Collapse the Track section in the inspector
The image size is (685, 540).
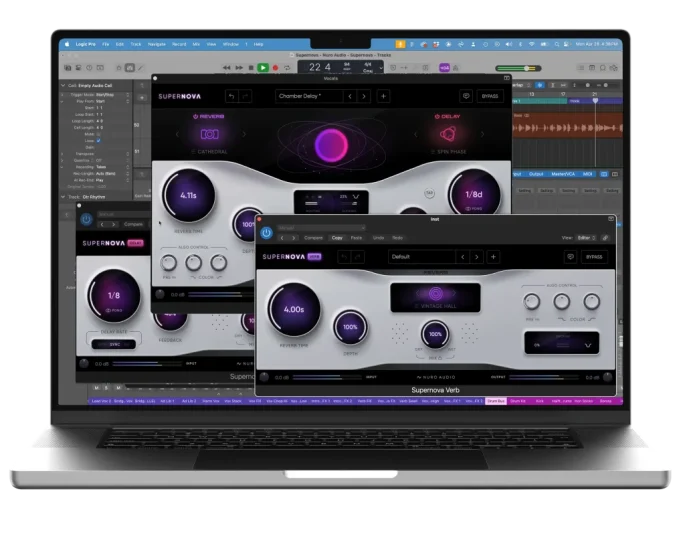click(x=63, y=197)
